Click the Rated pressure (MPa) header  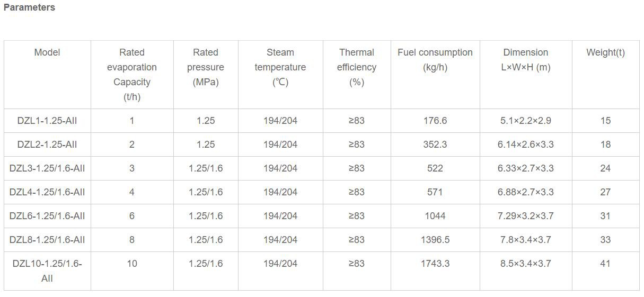(206, 67)
